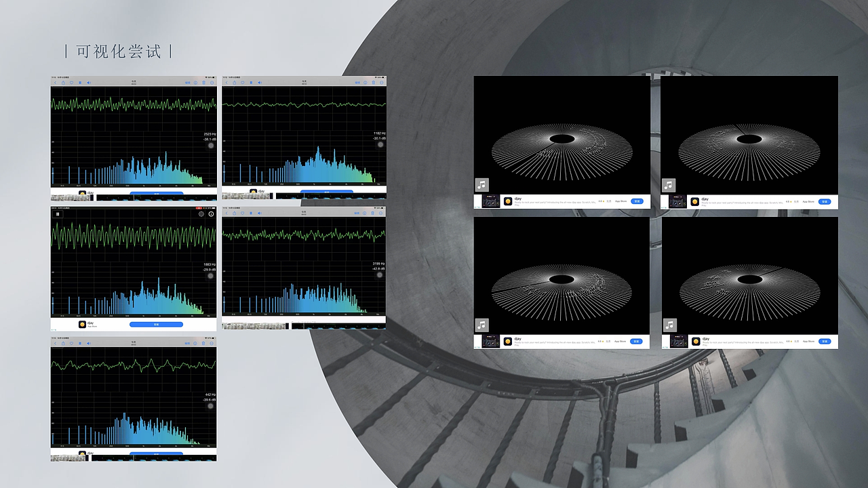
Task: Open the share icon in the 1182 Hz screen
Action: pos(234,83)
